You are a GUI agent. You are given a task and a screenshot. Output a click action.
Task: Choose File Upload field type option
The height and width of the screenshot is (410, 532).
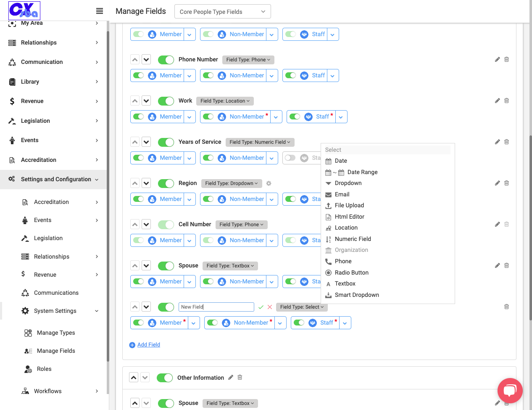(349, 205)
